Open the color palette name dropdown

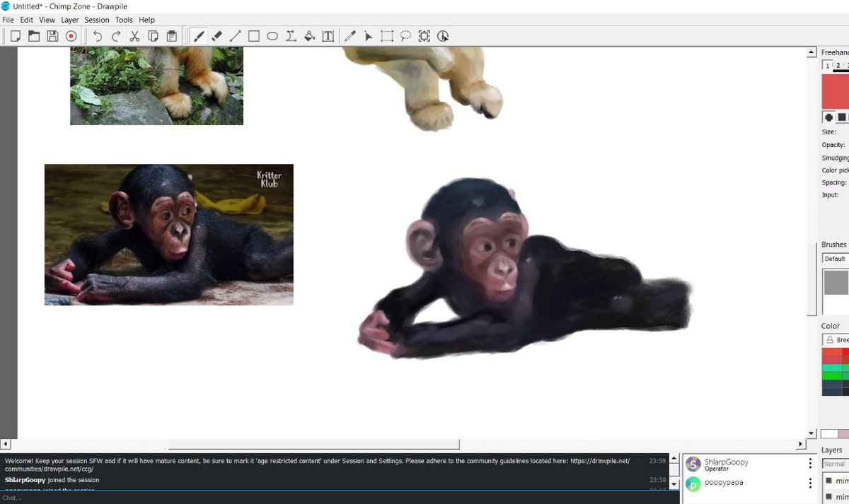(836, 340)
